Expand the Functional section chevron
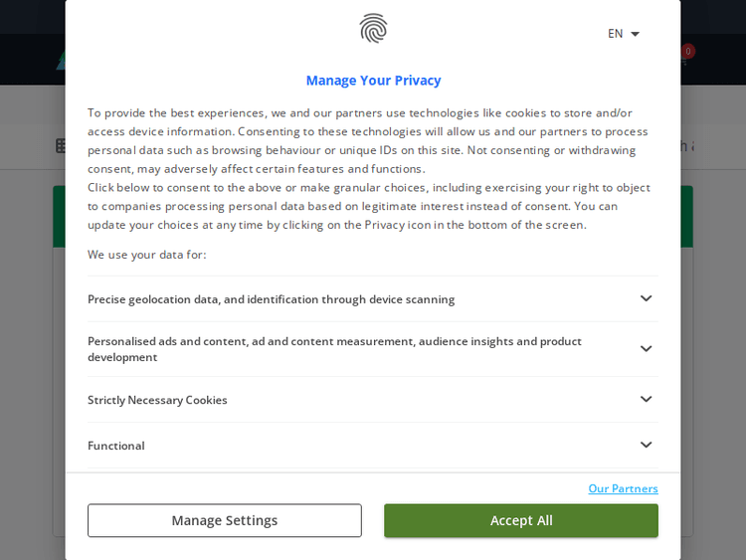 coord(646,445)
